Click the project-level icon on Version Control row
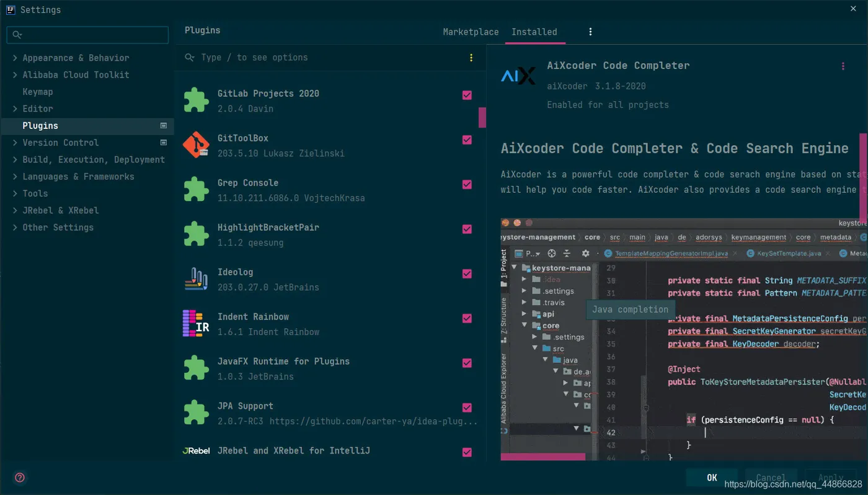Viewport: 868px width, 495px height. [x=164, y=143]
